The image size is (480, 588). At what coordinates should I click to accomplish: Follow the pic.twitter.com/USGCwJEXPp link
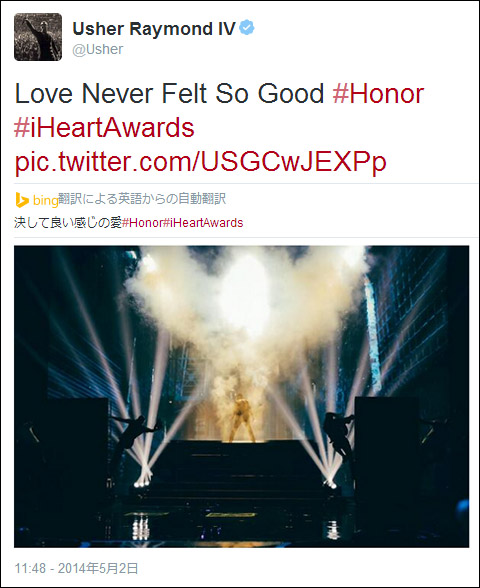(x=200, y=162)
